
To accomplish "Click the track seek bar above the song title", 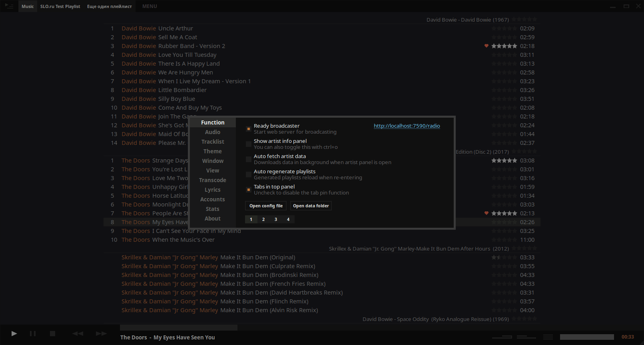I will click(x=179, y=327).
